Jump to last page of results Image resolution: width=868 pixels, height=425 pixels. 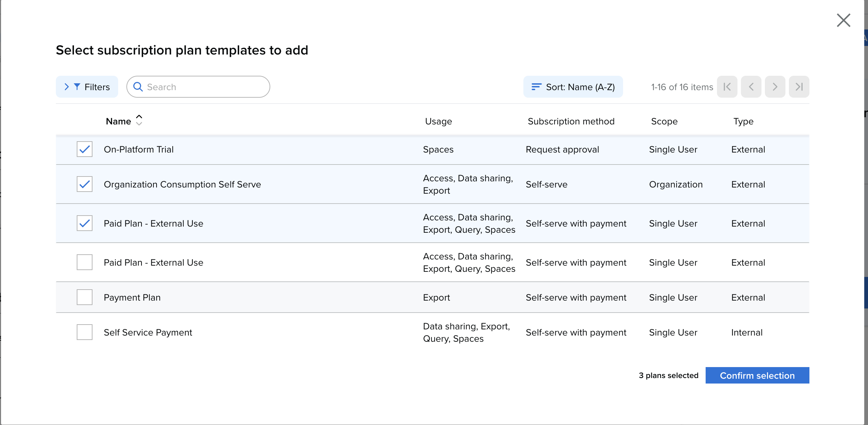(799, 87)
